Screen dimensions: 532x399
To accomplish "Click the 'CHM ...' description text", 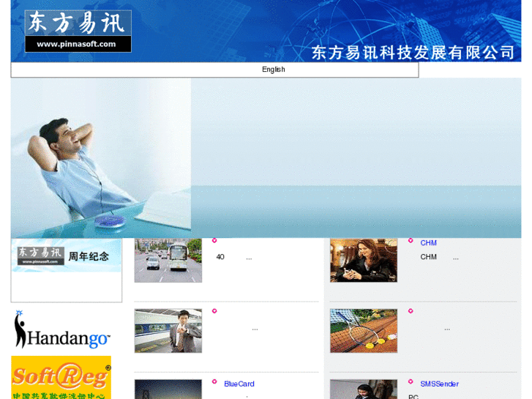I will click(439, 257).
